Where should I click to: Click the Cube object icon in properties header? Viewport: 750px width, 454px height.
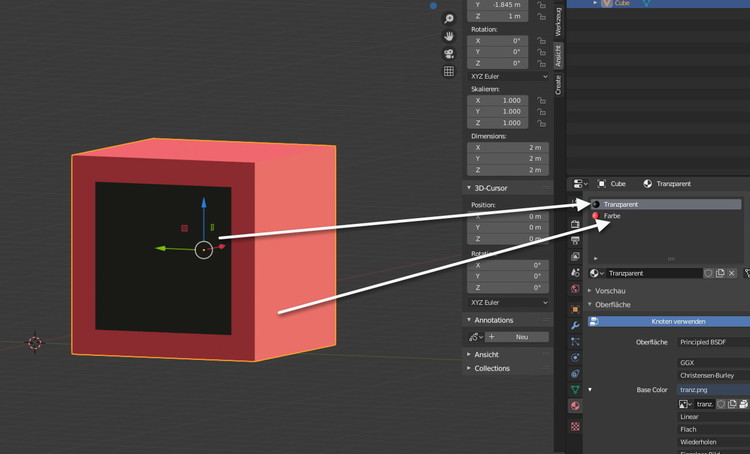pos(602,184)
